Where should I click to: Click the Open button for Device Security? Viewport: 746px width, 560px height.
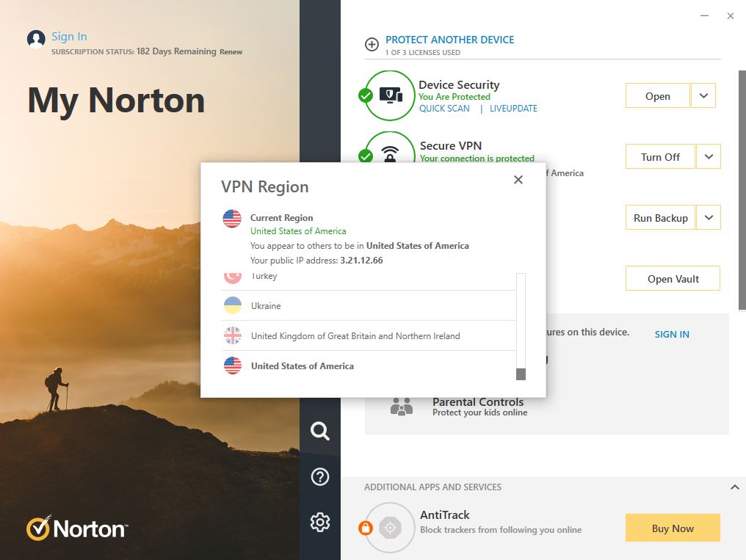coord(657,95)
